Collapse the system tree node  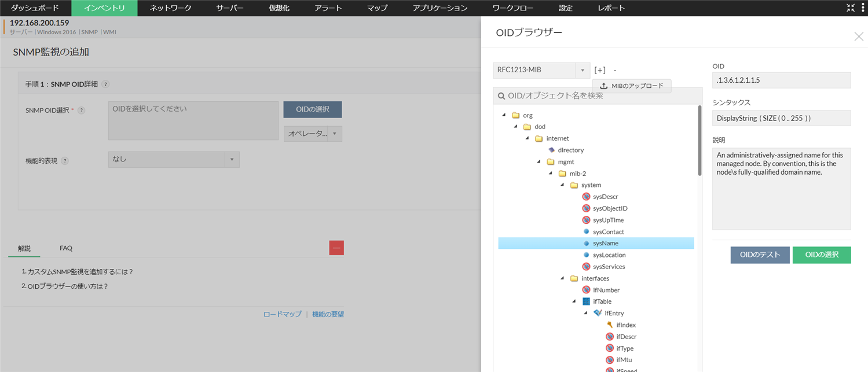coord(562,185)
